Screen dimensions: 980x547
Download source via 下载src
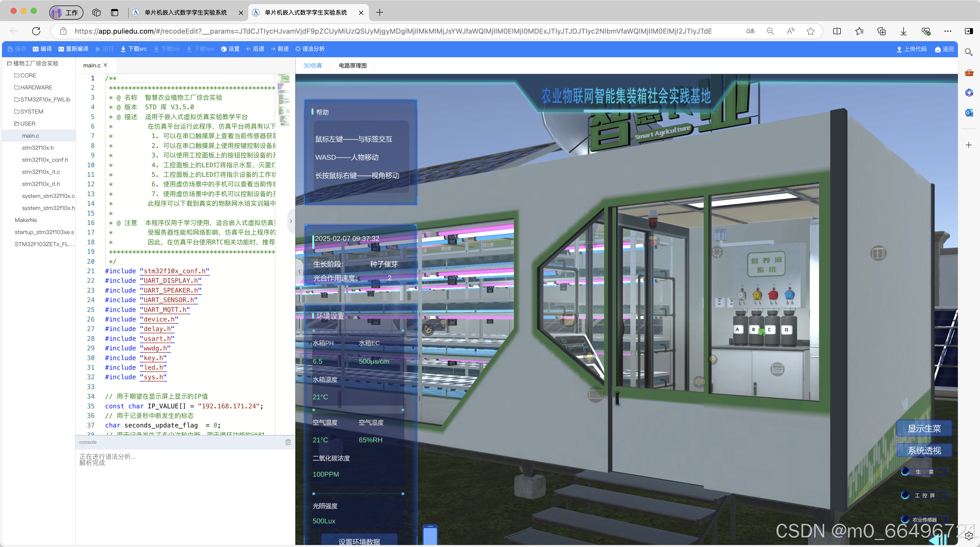pos(133,49)
